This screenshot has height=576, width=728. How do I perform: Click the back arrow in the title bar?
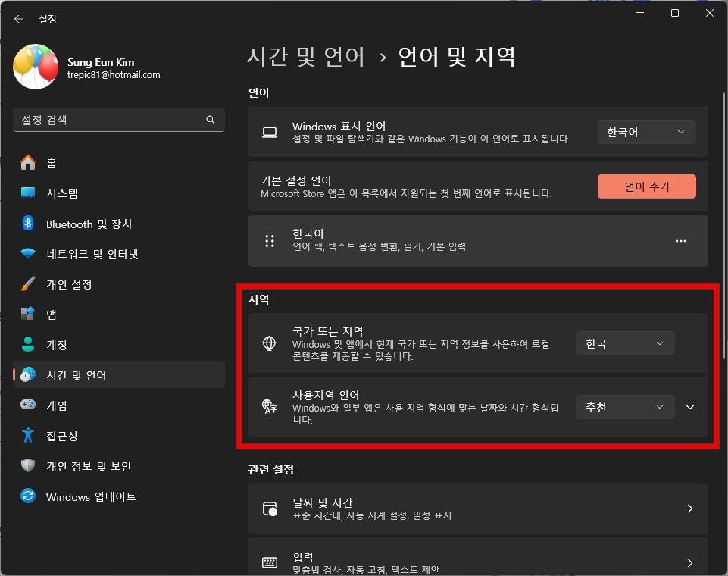pyautogui.click(x=19, y=19)
